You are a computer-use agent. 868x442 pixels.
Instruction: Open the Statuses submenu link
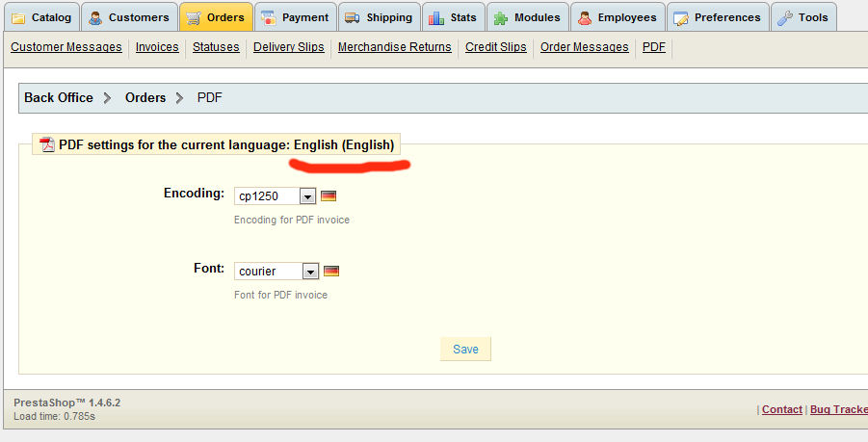pos(216,47)
